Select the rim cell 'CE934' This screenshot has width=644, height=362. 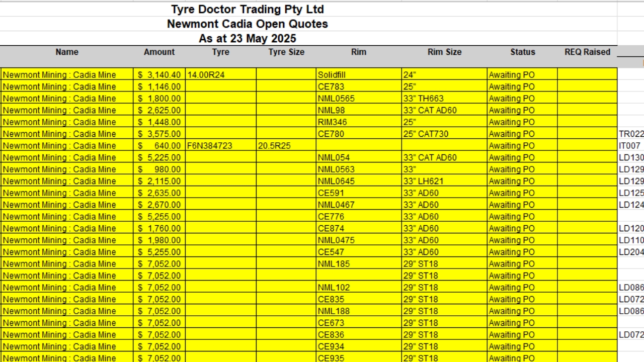[359, 346]
